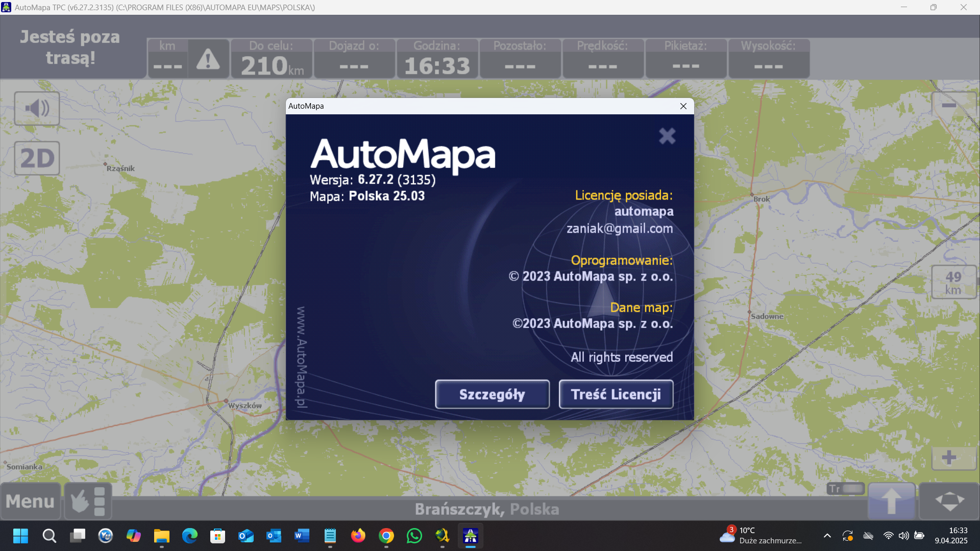Click the Pozostało remaining time panel
Image resolution: width=980 pixels, height=551 pixels.
click(520, 59)
